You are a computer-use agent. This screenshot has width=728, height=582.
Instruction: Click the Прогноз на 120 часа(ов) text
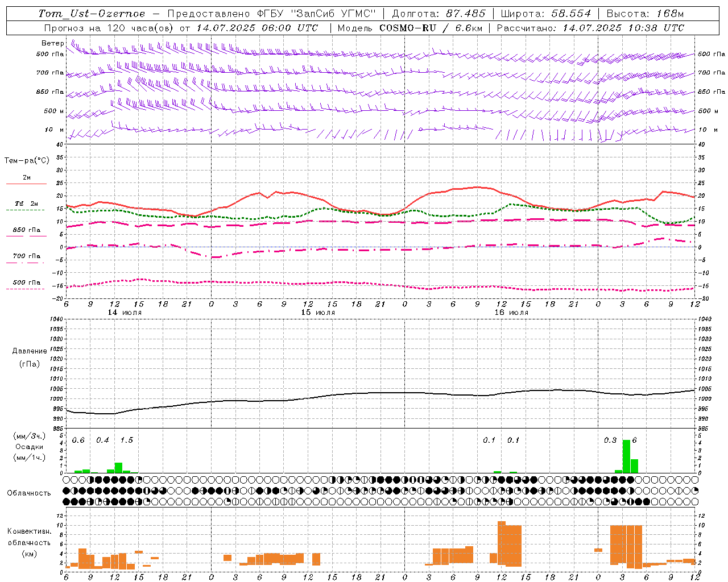(x=109, y=28)
